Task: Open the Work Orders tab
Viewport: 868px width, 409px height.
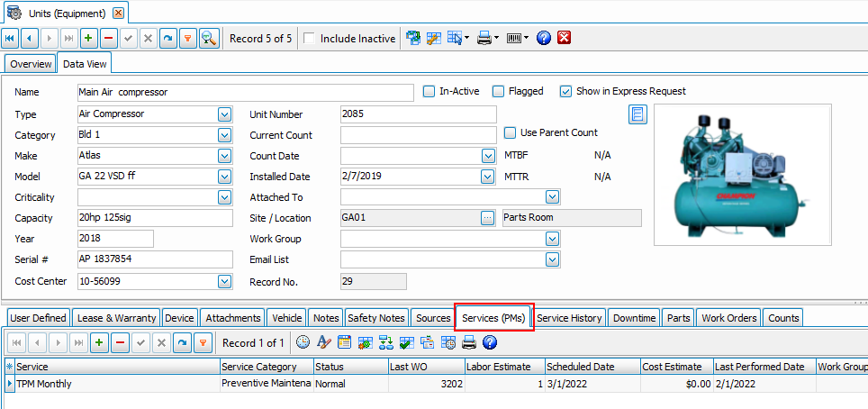Action: click(729, 318)
